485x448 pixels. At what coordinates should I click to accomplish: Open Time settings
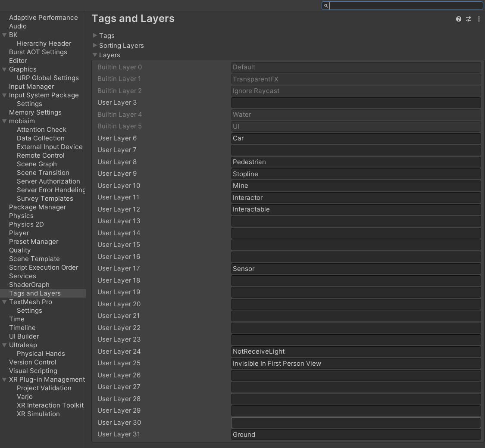[17, 320]
